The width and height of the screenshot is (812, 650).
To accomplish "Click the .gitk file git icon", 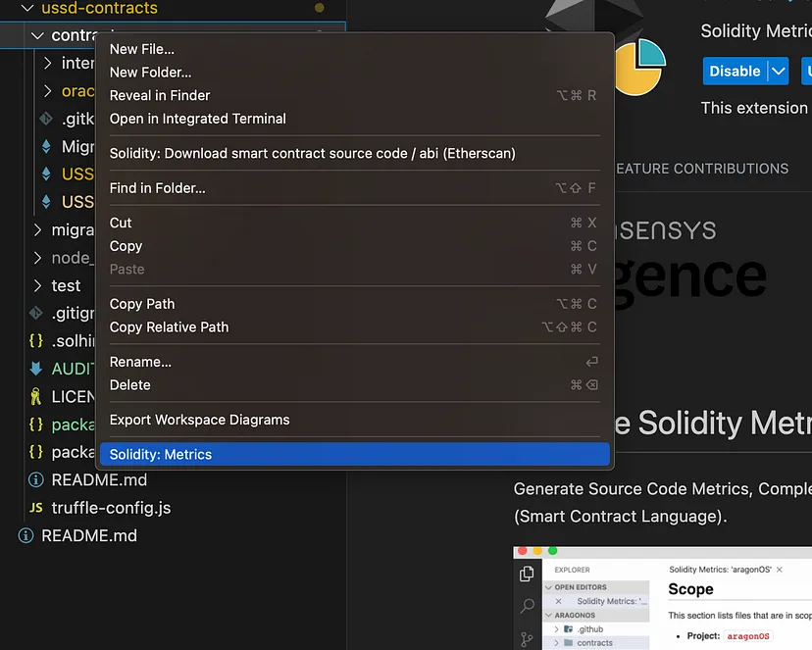I will [46, 119].
